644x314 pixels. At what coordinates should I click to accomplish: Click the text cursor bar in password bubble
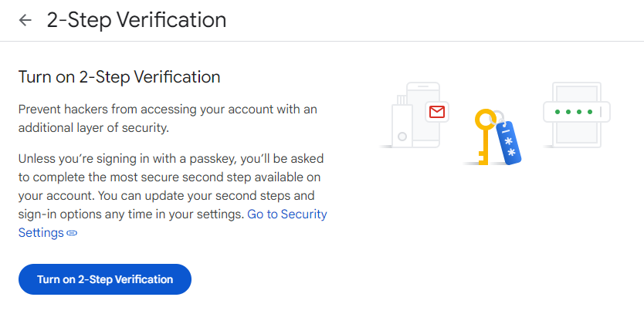pyautogui.click(x=601, y=112)
